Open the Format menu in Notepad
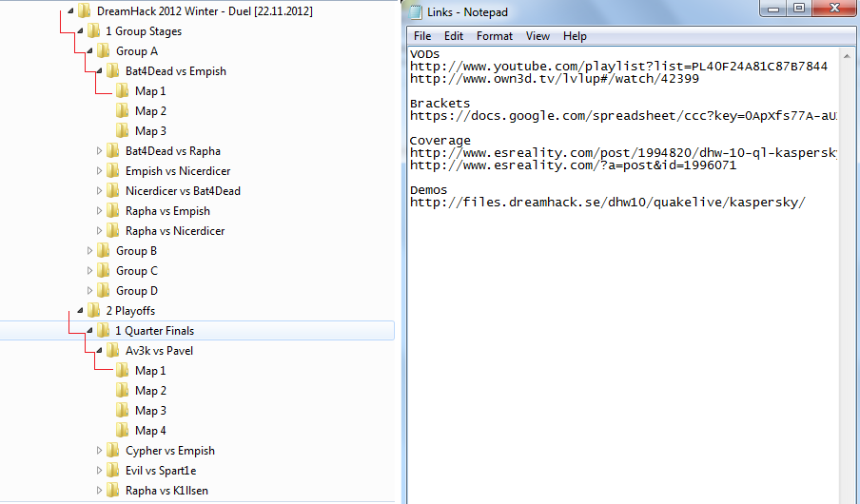Viewport: 860px width, 504px height. pos(494,36)
